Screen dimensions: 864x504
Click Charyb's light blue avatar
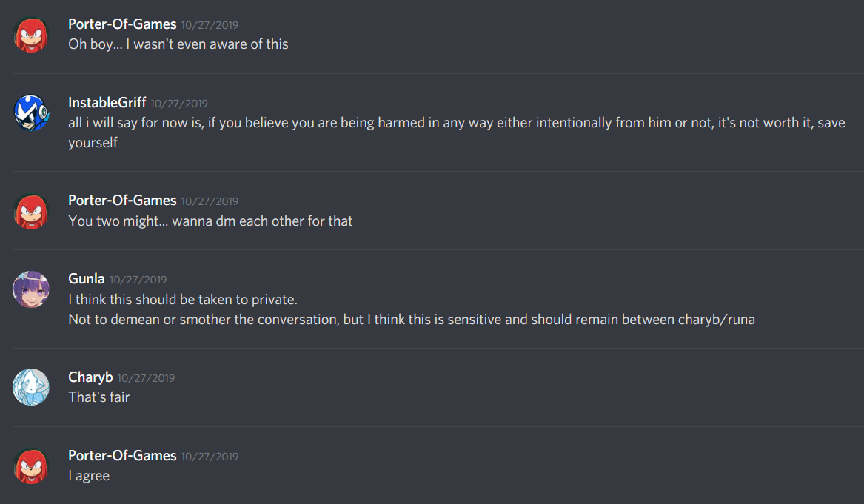[x=31, y=387]
